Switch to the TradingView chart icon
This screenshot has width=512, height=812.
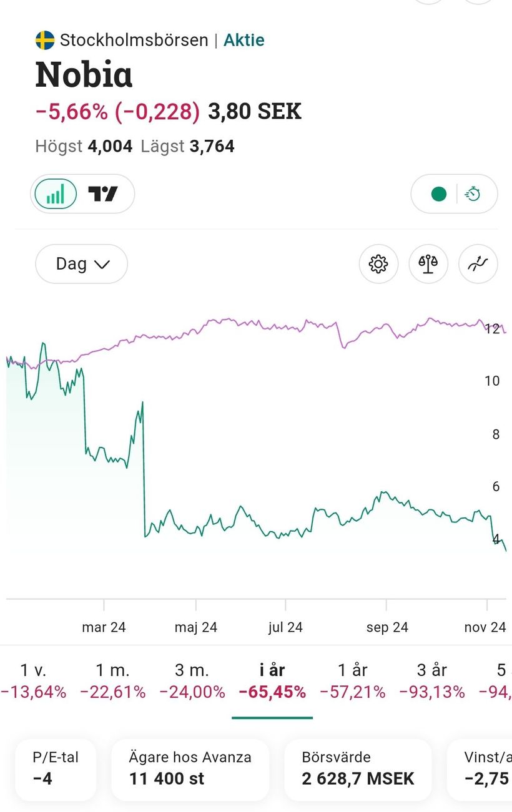click(x=103, y=194)
